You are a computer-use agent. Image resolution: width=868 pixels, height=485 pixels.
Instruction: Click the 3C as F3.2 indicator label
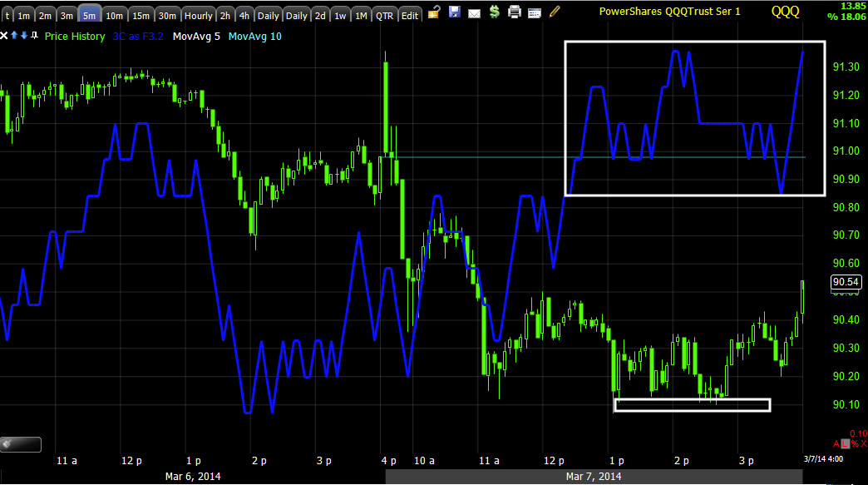pos(138,37)
